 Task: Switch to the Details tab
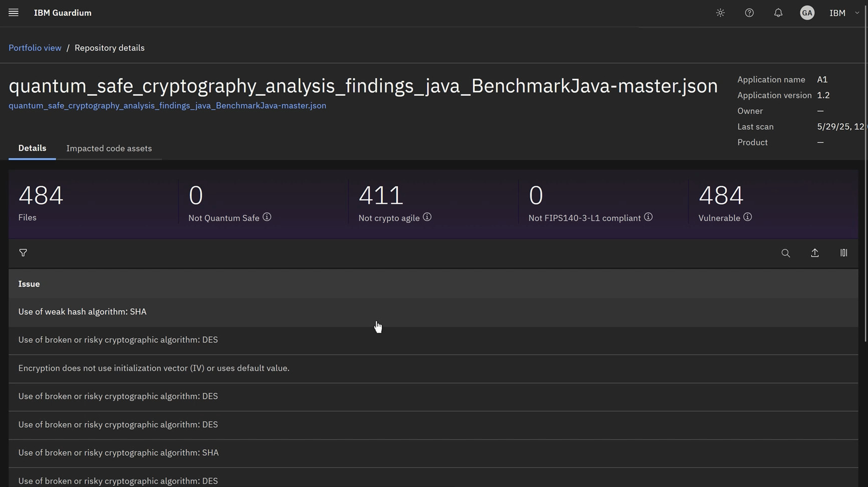click(x=32, y=148)
